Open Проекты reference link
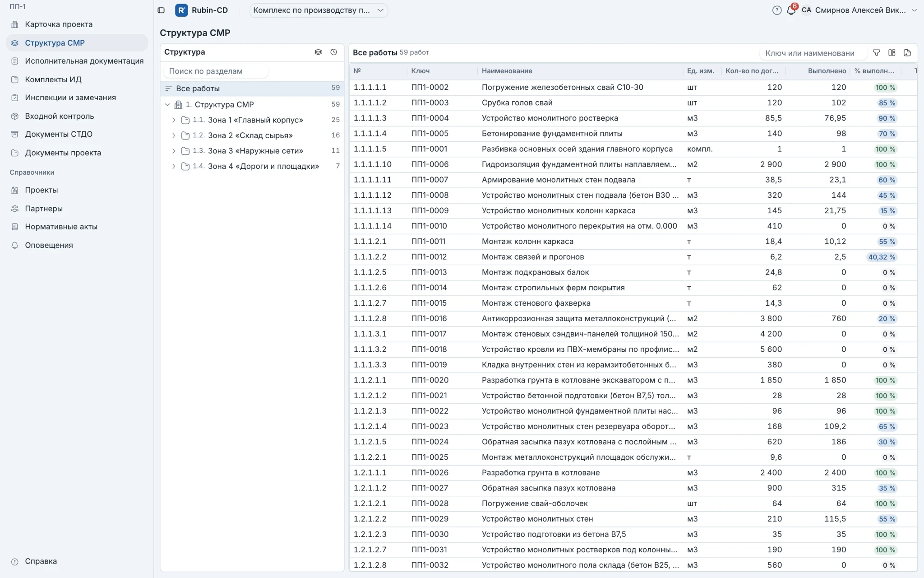 (x=77, y=190)
